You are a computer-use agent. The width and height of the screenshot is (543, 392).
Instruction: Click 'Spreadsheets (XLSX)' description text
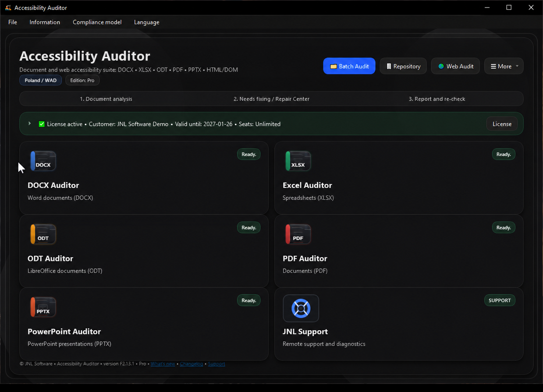coord(308,198)
